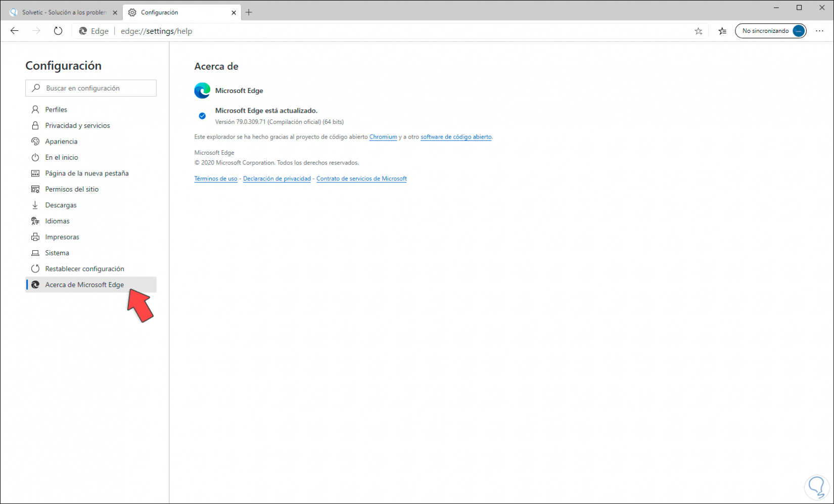Viewport: 834px width, 504px height.
Task: Click the power icon beside En el inicio
Action: click(35, 157)
